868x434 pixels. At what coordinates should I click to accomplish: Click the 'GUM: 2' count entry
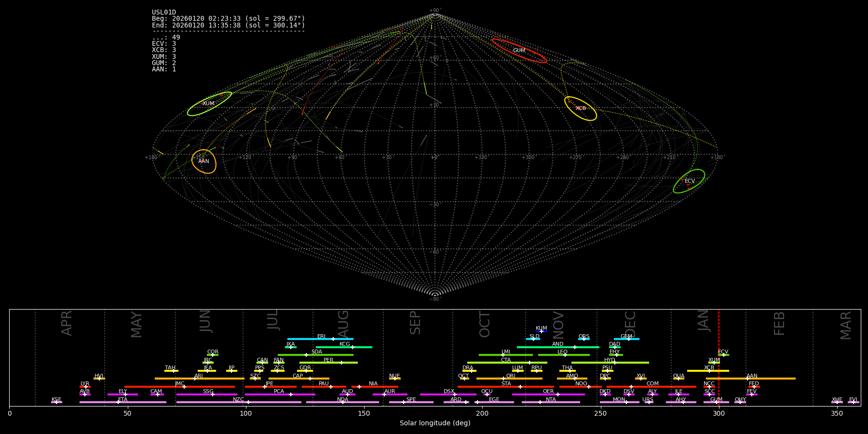[x=164, y=63]
